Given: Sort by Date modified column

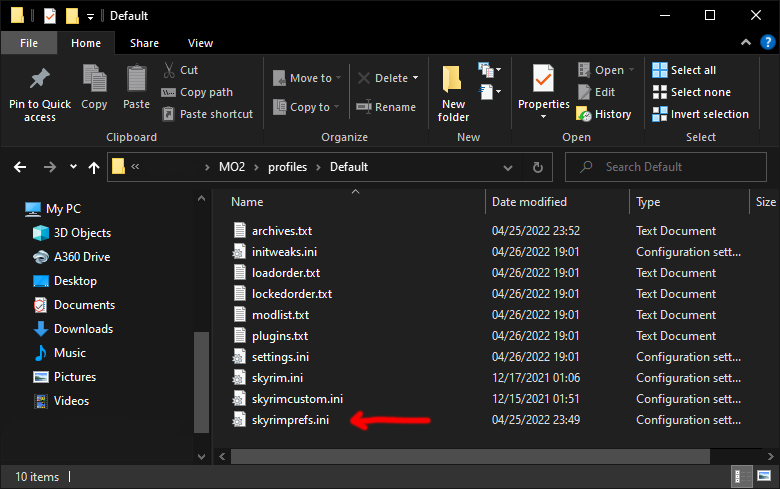Looking at the screenshot, I should pos(529,201).
